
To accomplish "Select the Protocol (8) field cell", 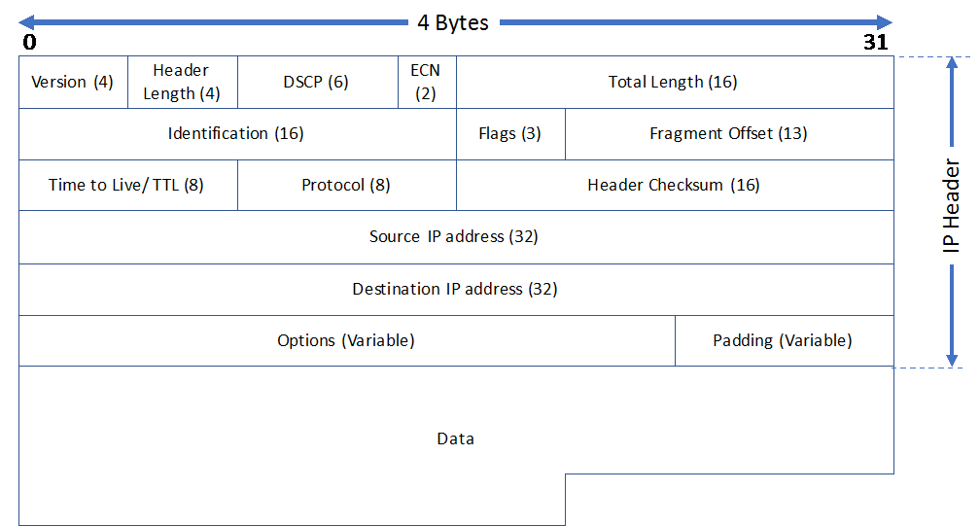I will [346, 186].
